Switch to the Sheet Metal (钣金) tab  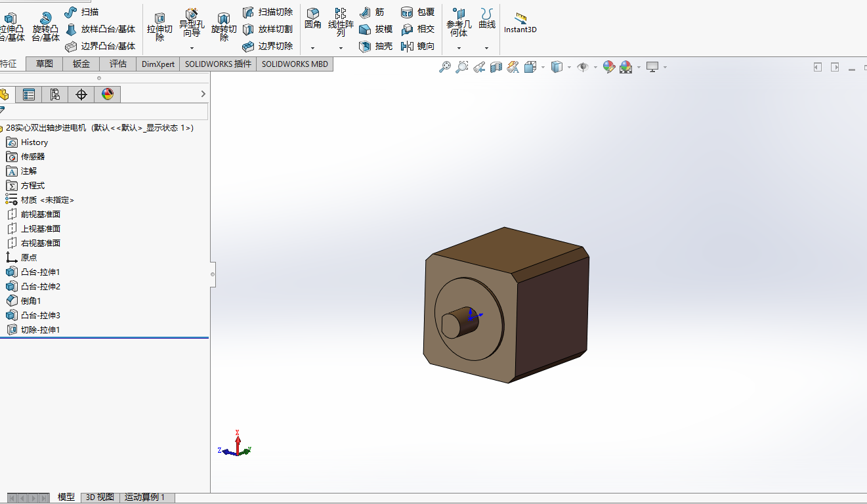pyautogui.click(x=81, y=64)
